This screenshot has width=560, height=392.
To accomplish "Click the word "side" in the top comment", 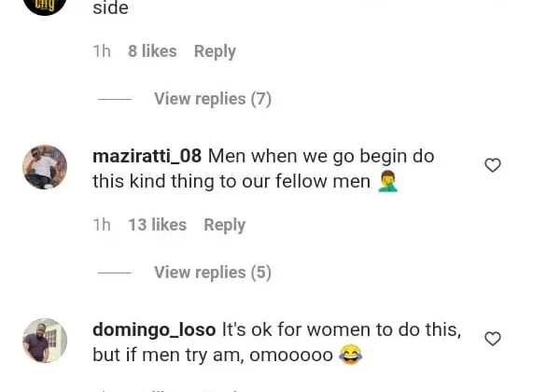I will 110,8.
